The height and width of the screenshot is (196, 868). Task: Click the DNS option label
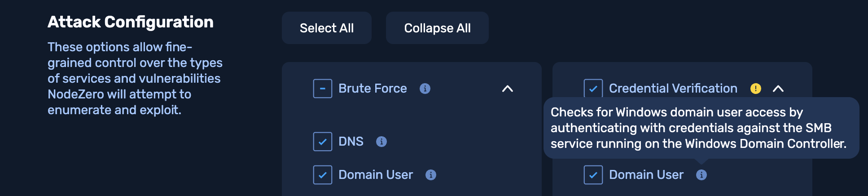coord(351,142)
